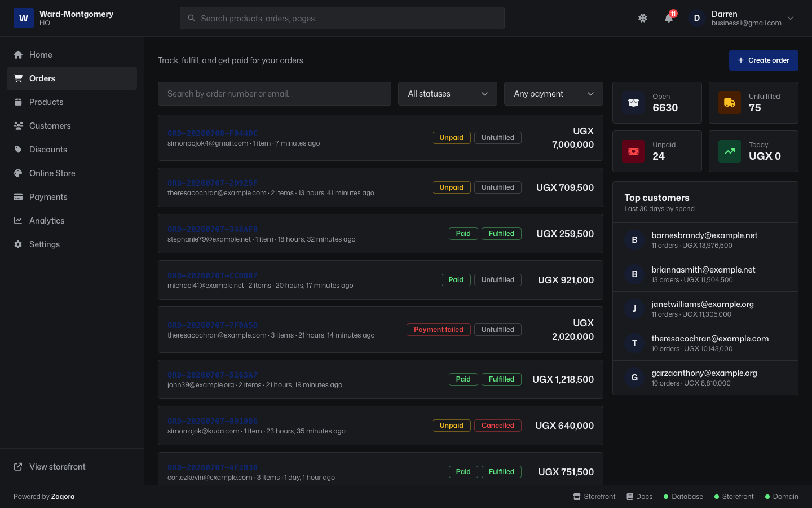This screenshot has width=812, height=508.
Task: Open order ORD-20260707-AF2B30
Action: 213,467
